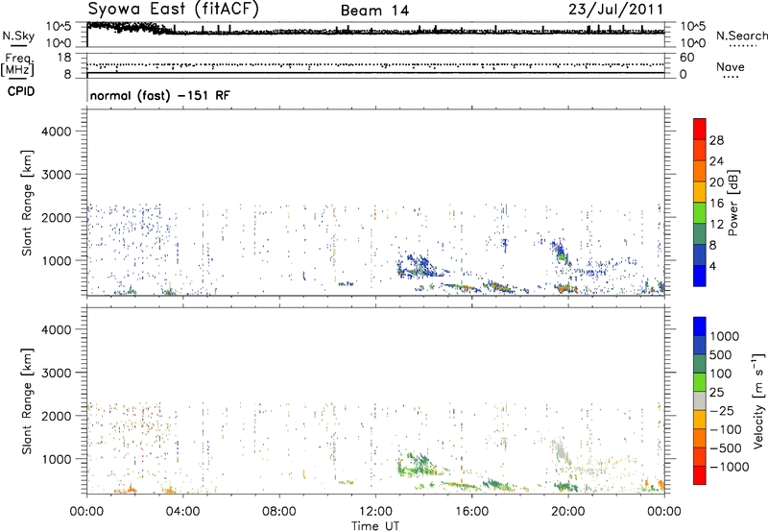Click the 'Nave' legend label
This screenshot has width=768, height=532.
(x=730, y=67)
